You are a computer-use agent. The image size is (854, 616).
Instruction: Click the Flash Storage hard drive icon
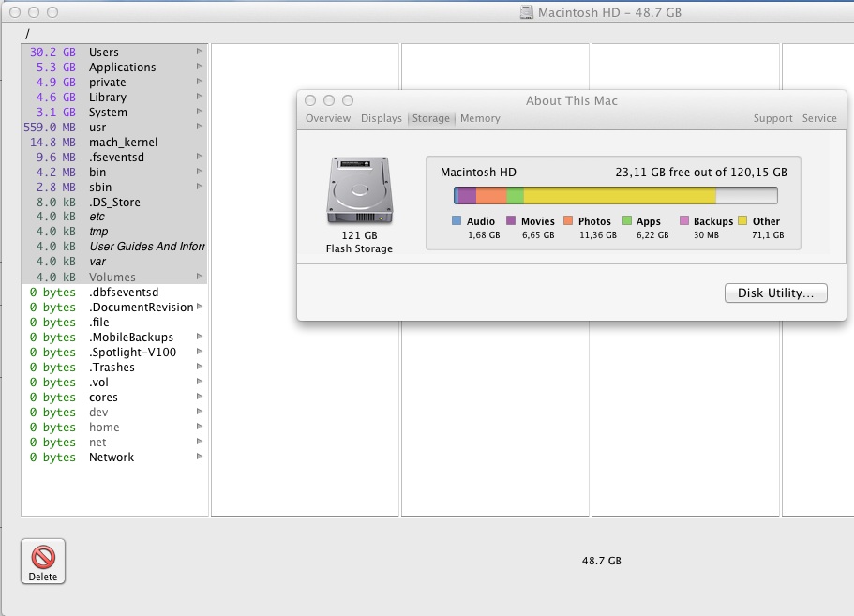(359, 190)
